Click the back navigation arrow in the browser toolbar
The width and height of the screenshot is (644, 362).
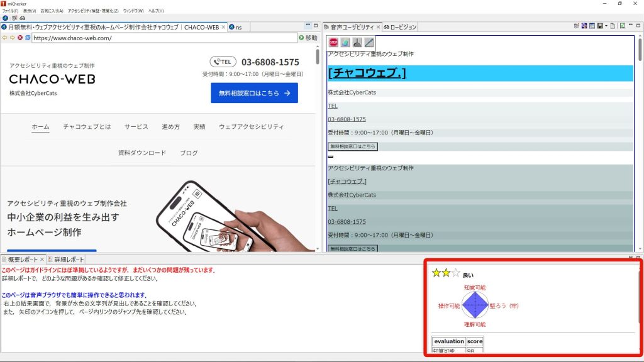(x=5, y=38)
